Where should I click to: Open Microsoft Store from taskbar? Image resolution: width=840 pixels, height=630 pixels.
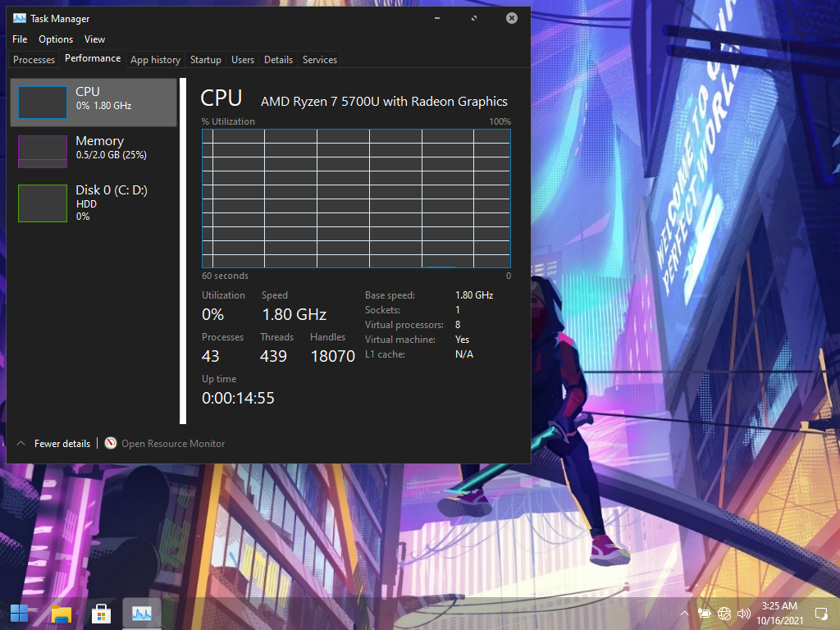tap(101, 614)
